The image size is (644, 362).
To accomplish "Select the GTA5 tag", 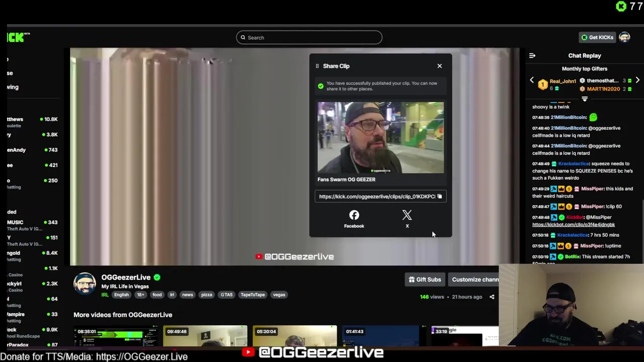I will [x=226, y=295].
